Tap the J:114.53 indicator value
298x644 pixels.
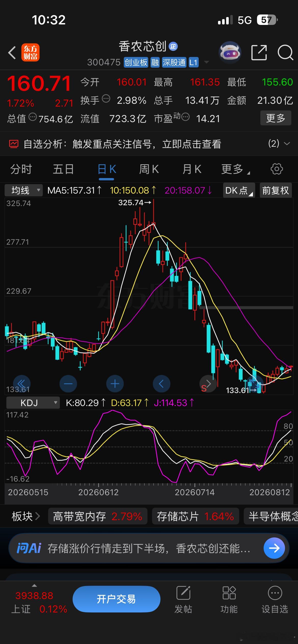(174, 403)
